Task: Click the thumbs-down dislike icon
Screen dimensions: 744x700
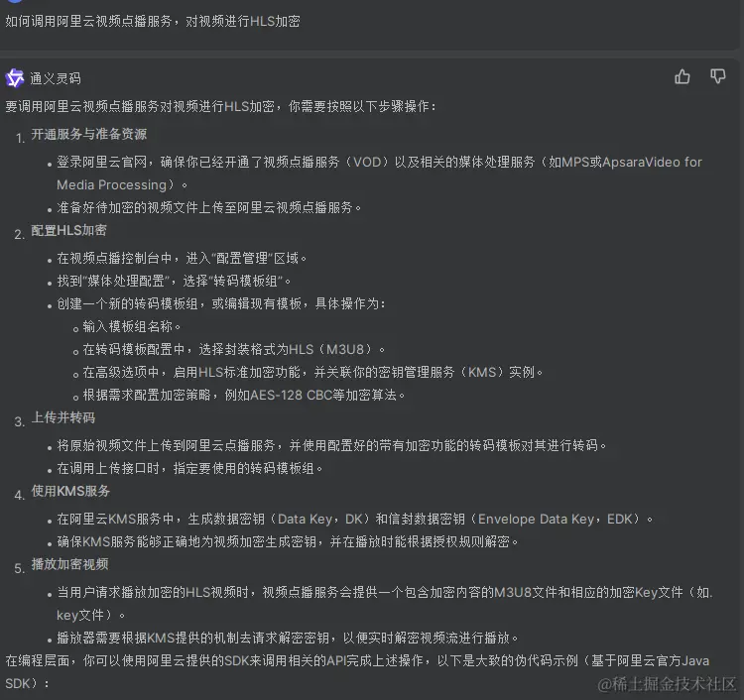Action: point(718,76)
